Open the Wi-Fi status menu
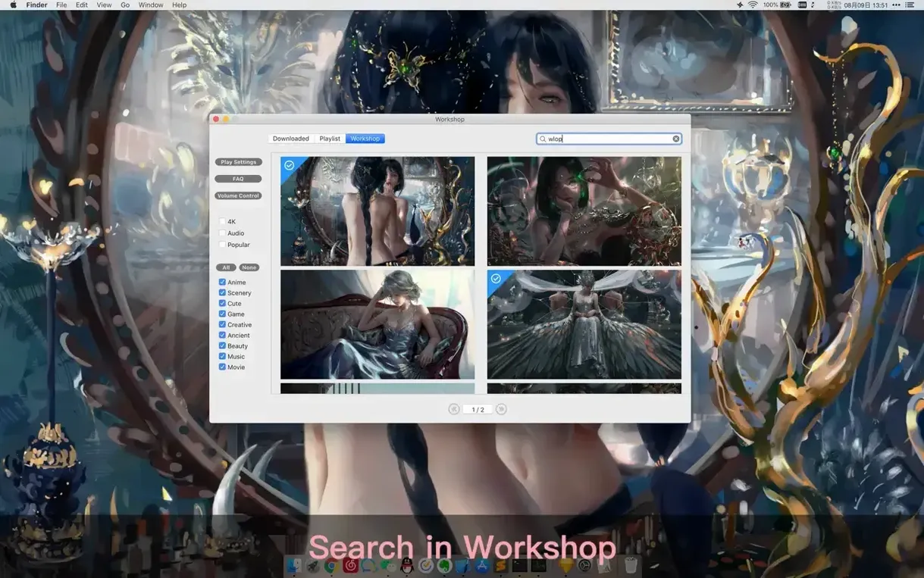This screenshot has height=578, width=924. coord(753,5)
